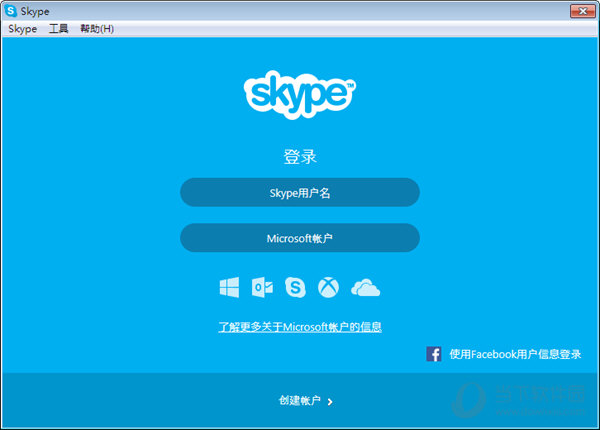Click the 登录 heading text

coord(300,156)
